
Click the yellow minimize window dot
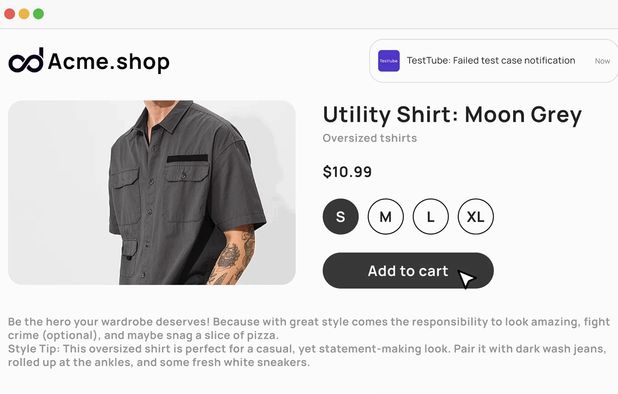click(x=24, y=14)
